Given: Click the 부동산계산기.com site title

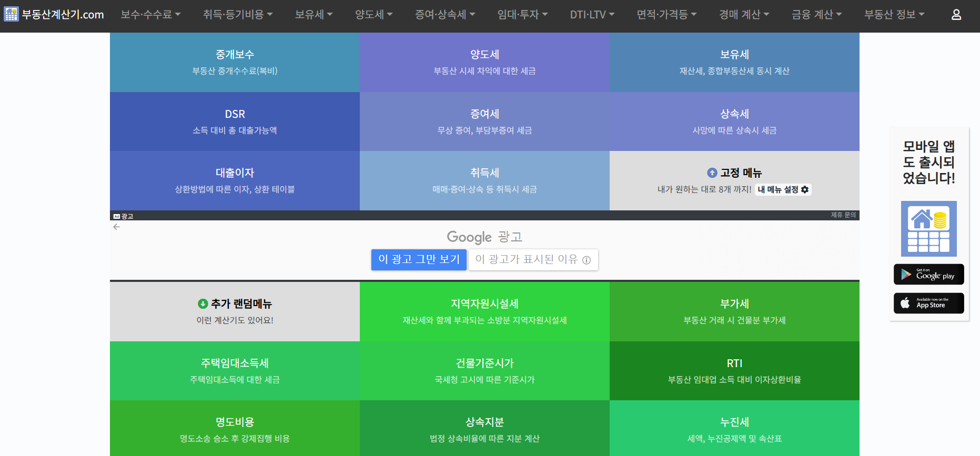Looking at the screenshot, I should (x=63, y=15).
